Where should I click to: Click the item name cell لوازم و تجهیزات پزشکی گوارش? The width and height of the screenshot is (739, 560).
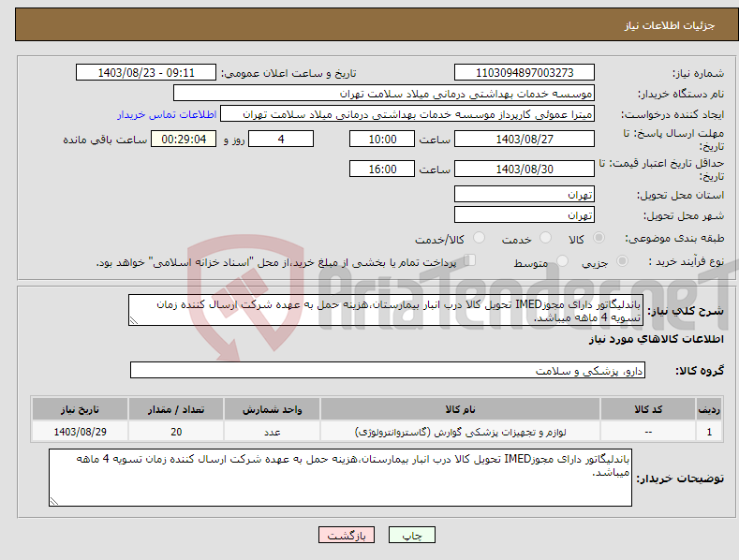click(x=460, y=432)
